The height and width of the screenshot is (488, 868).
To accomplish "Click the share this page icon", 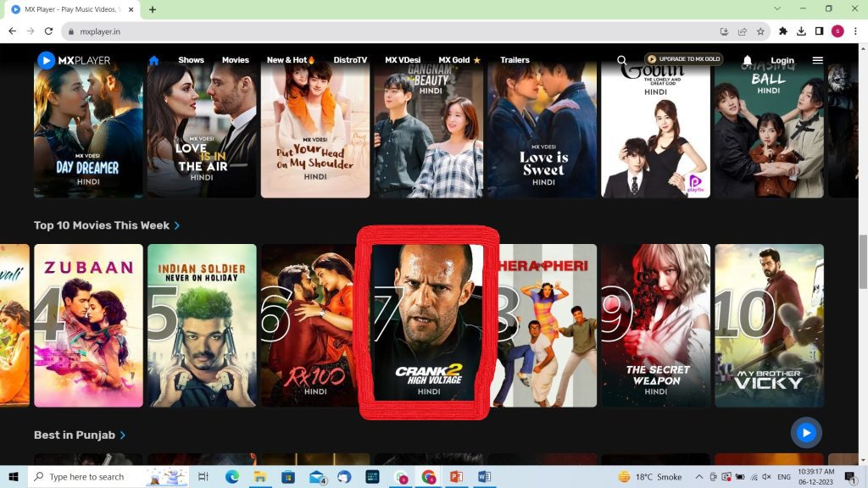I will click(743, 31).
